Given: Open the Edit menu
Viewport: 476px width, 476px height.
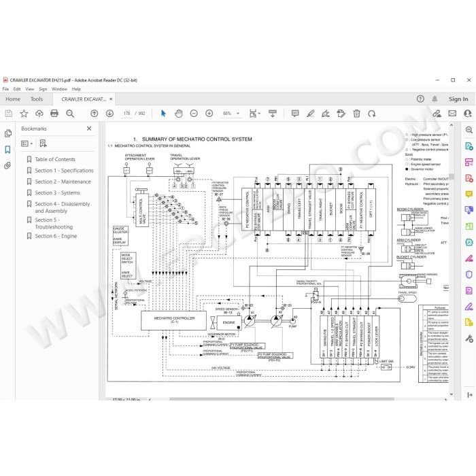Looking at the screenshot, I should point(17,89).
